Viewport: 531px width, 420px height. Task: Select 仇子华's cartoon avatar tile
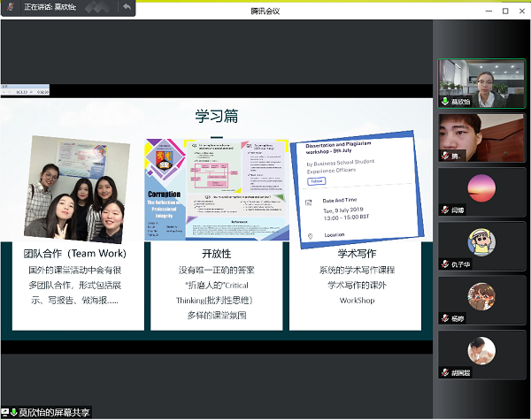(481, 244)
